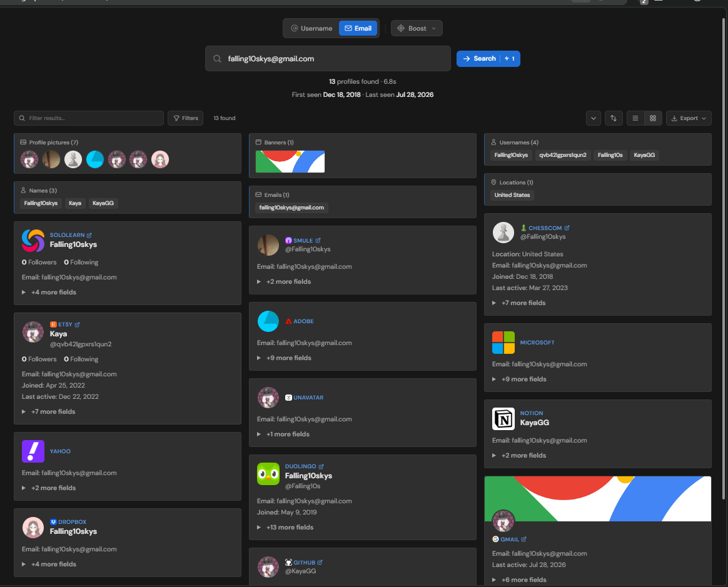Expand +4 more fields under Sololearn
Viewport: 728px width, 587px height.
point(53,293)
